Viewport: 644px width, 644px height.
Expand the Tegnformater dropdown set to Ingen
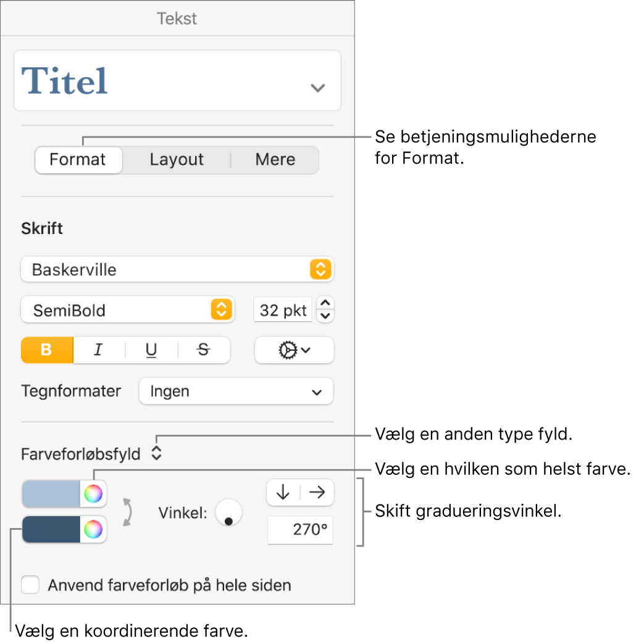(x=236, y=391)
